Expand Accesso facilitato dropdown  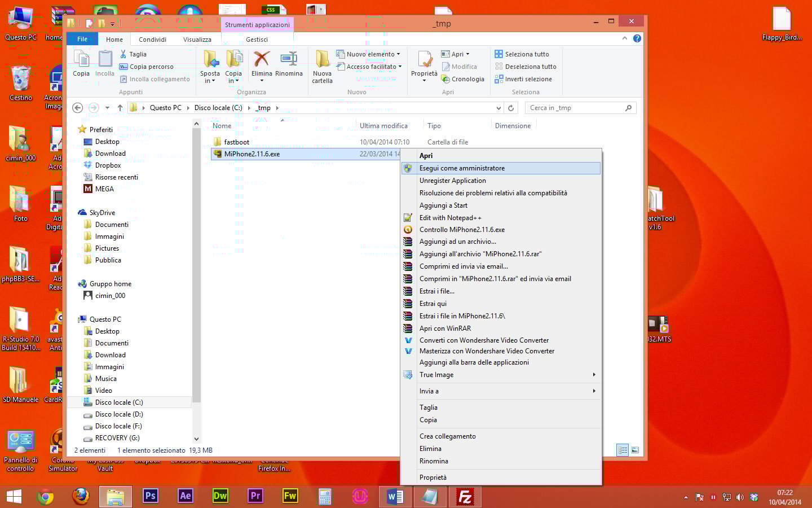click(x=400, y=67)
